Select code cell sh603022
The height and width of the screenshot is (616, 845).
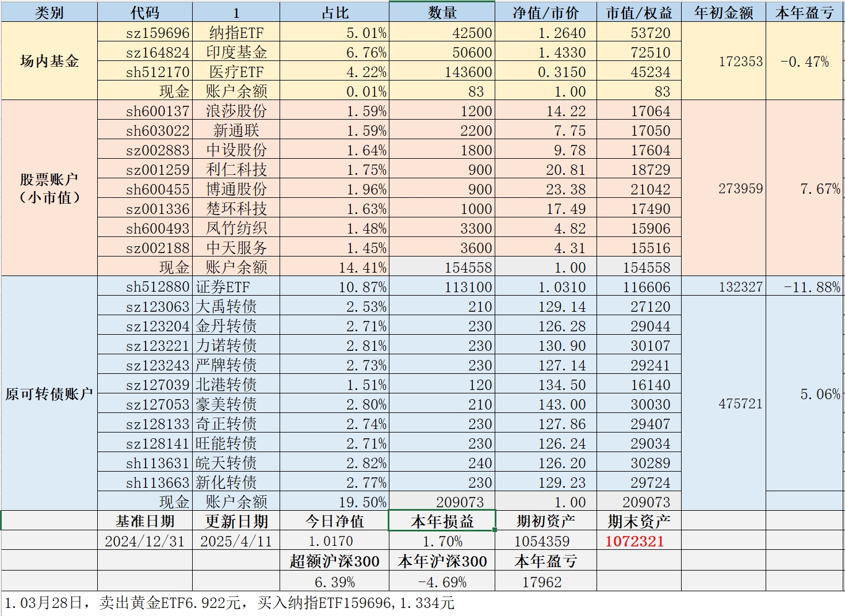click(145, 130)
